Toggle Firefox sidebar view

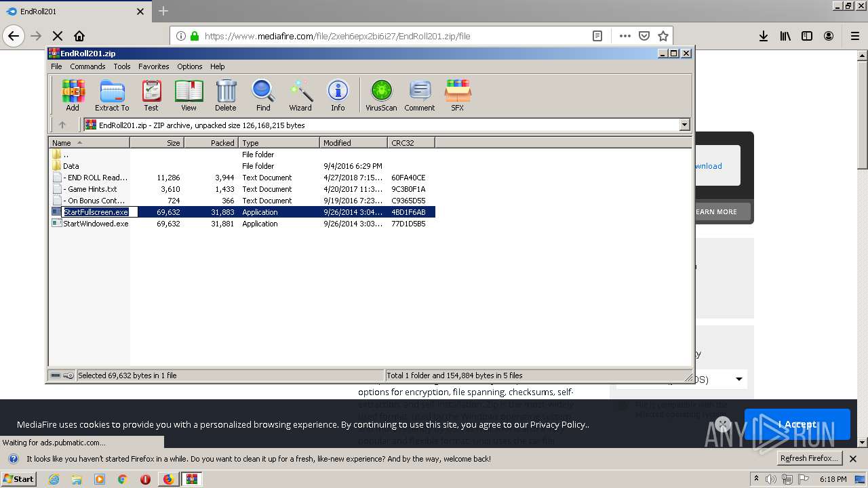pyautogui.click(x=807, y=36)
